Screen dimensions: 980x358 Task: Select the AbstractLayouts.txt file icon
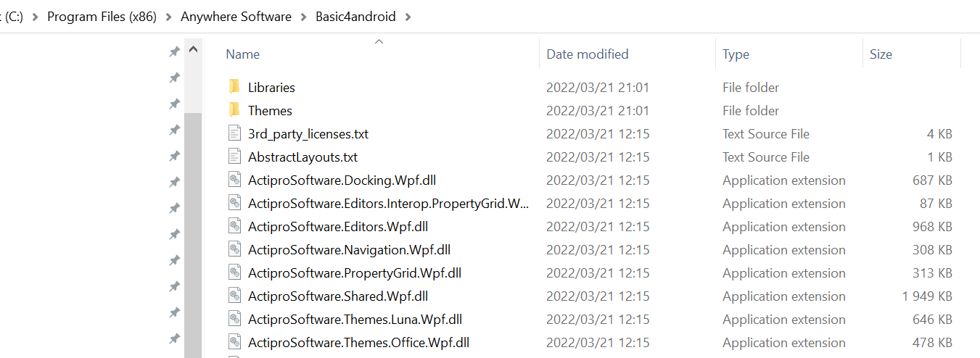click(234, 157)
